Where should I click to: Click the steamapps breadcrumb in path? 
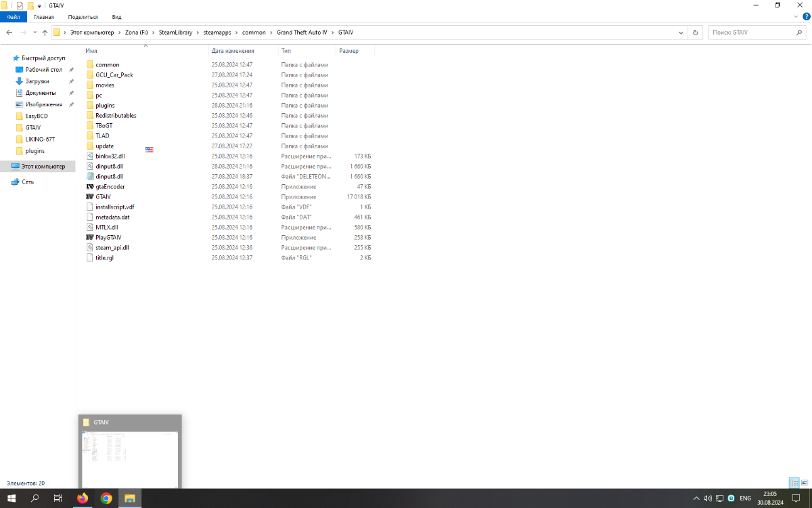pos(217,32)
